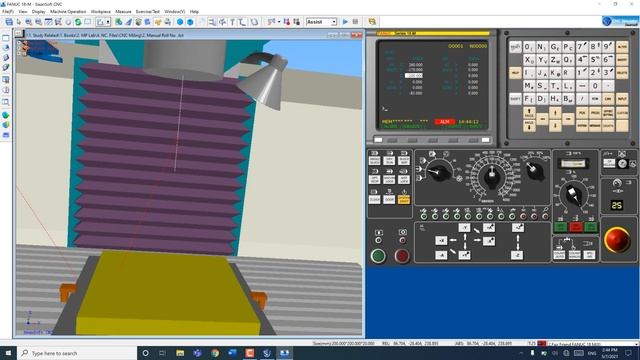Open File Explorer from taskbar

(x=180, y=353)
